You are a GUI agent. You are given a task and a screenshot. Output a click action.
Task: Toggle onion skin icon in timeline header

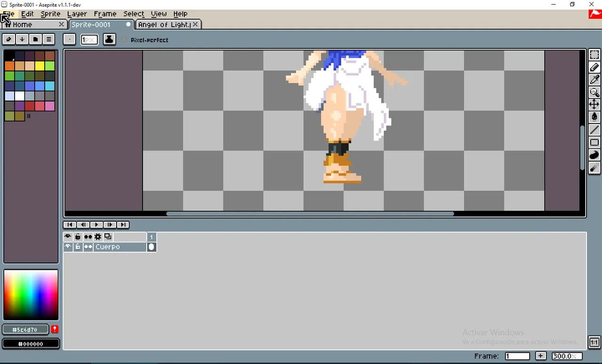pos(108,237)
